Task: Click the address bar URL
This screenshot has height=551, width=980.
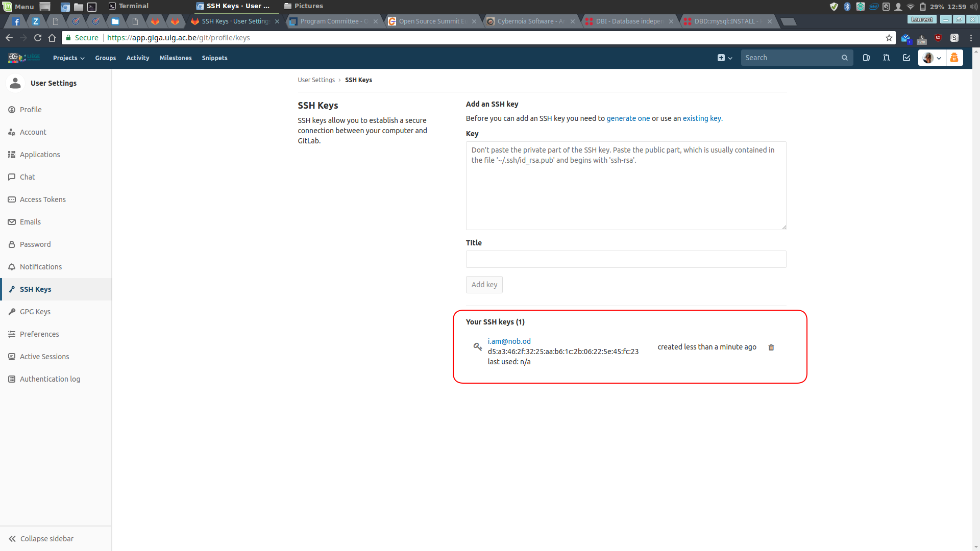Action: click(178, 38)
